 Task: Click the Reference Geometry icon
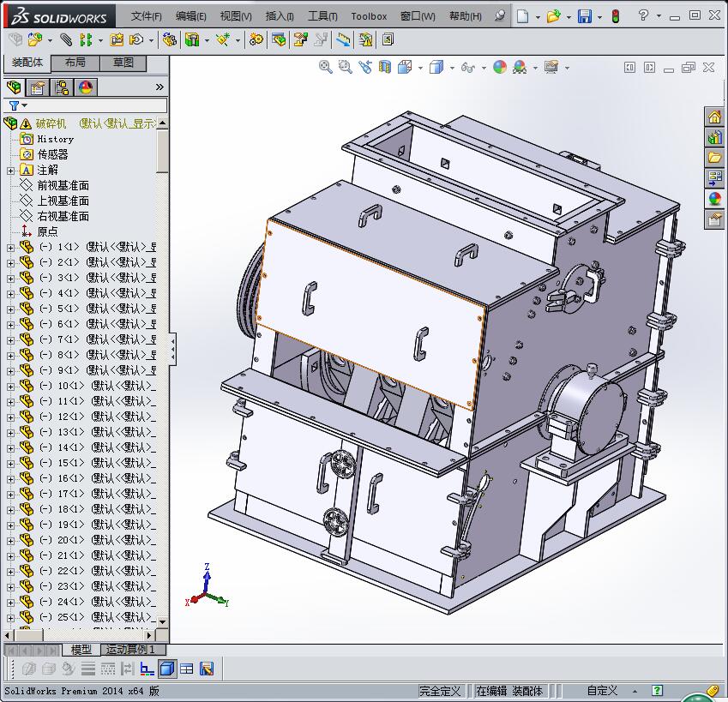[223, 40]
